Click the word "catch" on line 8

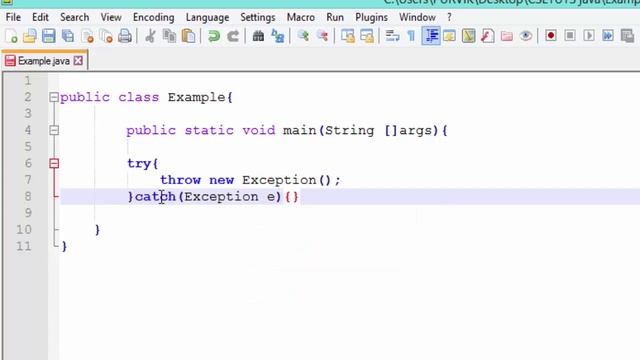click(x=156, y=197)
